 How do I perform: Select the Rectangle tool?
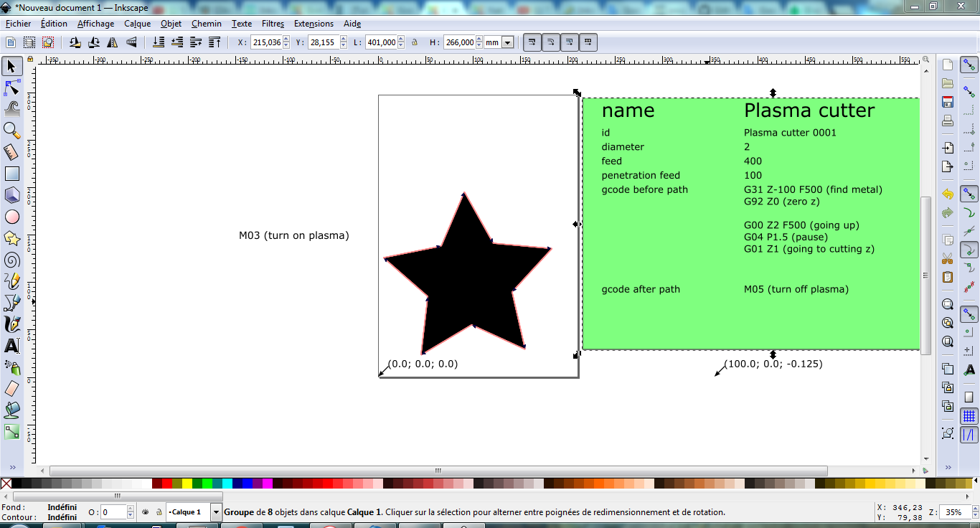[x=11, y=174]
